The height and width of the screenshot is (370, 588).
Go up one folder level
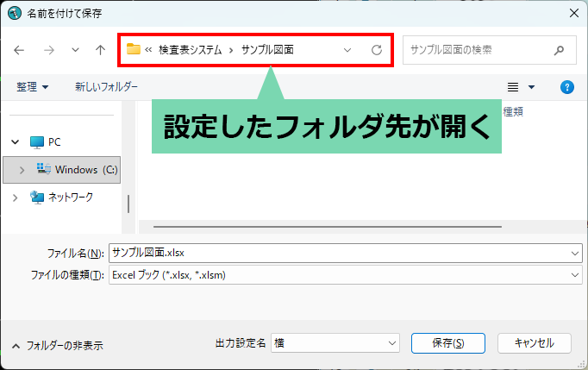100,50
